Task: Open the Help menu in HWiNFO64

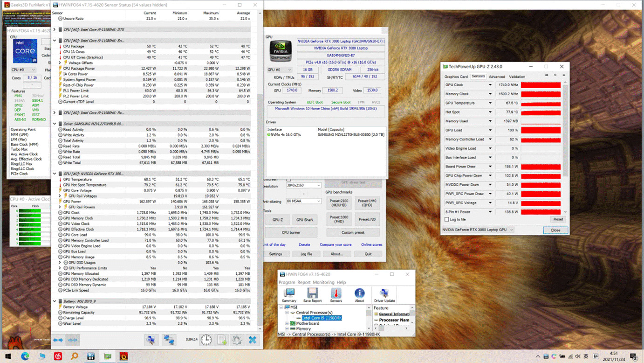Action: (x=341, y=282)
